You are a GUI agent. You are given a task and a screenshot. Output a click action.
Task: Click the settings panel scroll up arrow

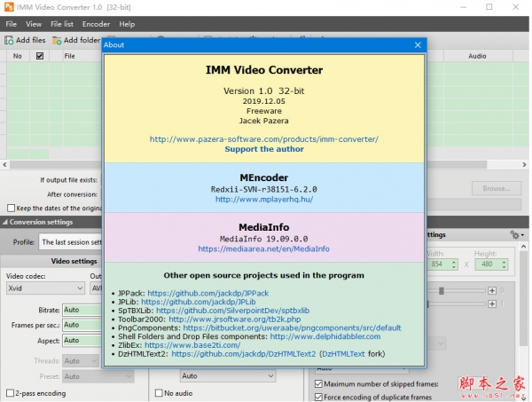(x=524, y=247)
